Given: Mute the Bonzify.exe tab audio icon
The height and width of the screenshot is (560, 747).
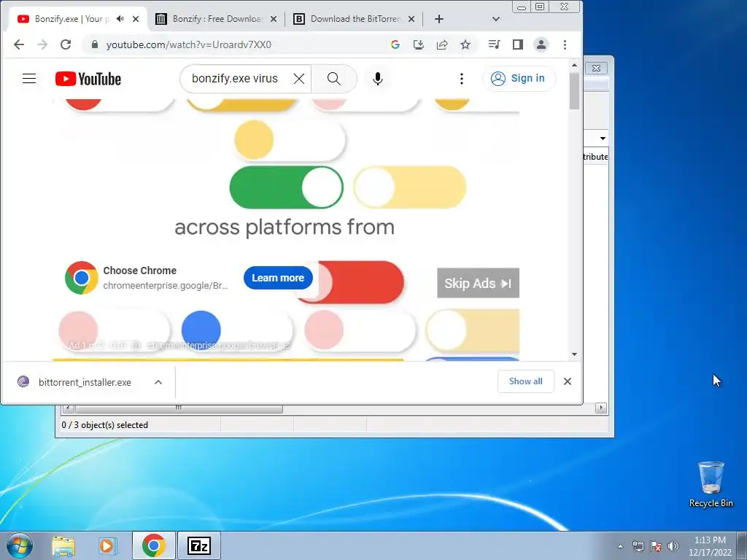Looking at the screenshot, I should point(120,19).
